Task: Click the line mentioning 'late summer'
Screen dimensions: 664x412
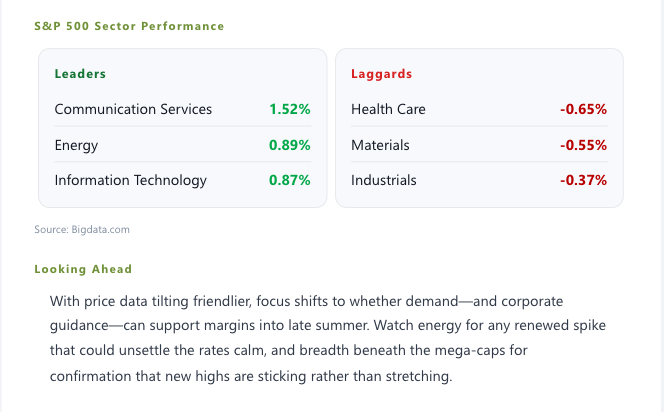Action: tap(328, 326)
